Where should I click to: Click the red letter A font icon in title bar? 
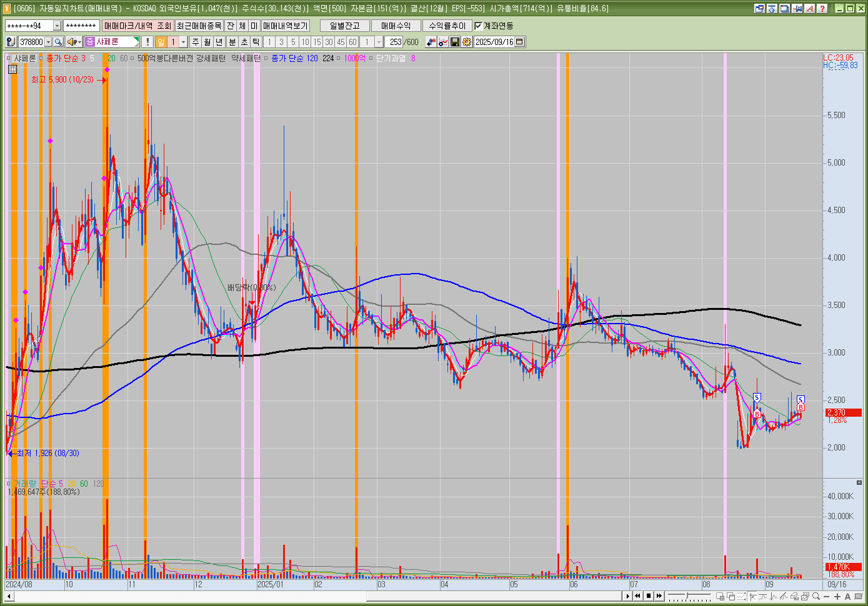810,8
